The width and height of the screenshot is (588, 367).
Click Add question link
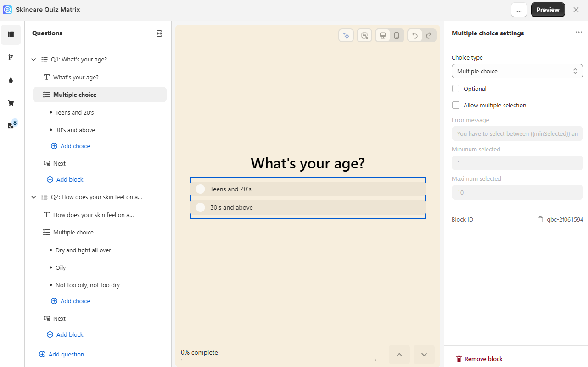click(x=62, y=354)
